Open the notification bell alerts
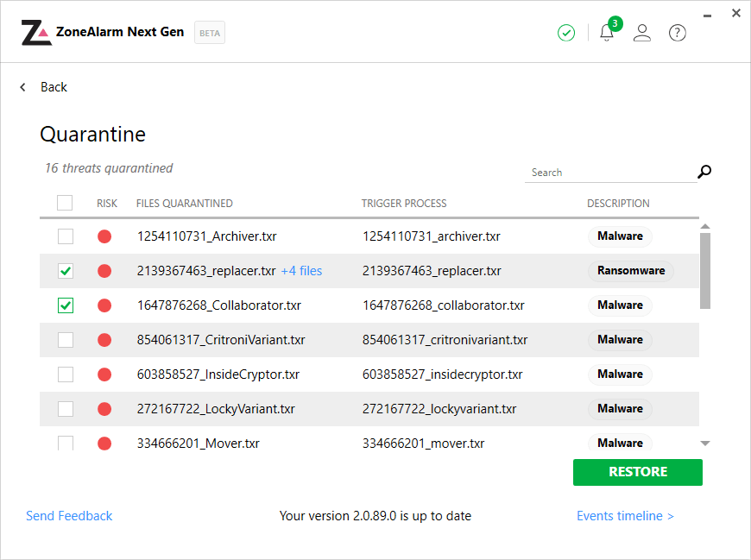The image size is (751, 560). (607, 33)
